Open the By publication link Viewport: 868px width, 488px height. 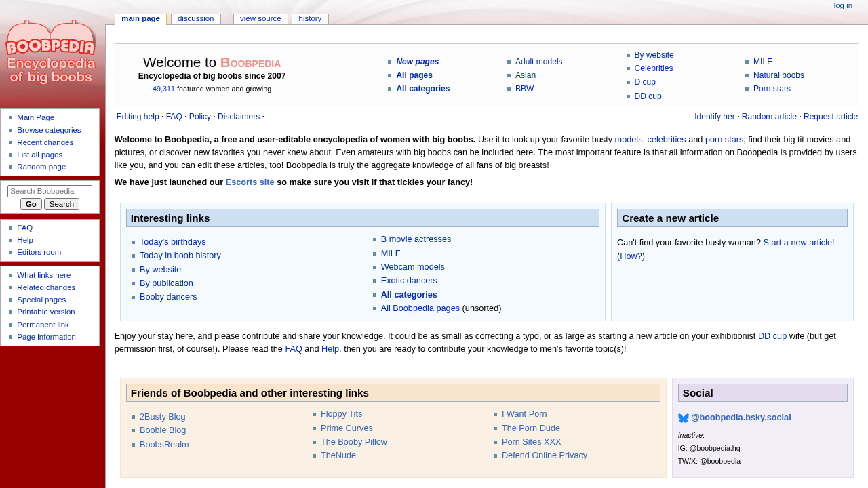coord(166,283)
